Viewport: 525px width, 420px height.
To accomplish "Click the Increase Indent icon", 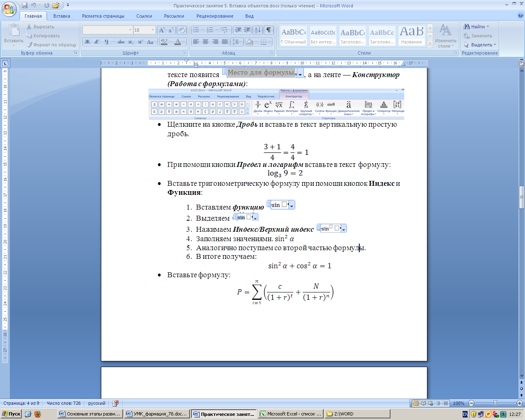I will [247, 30].
